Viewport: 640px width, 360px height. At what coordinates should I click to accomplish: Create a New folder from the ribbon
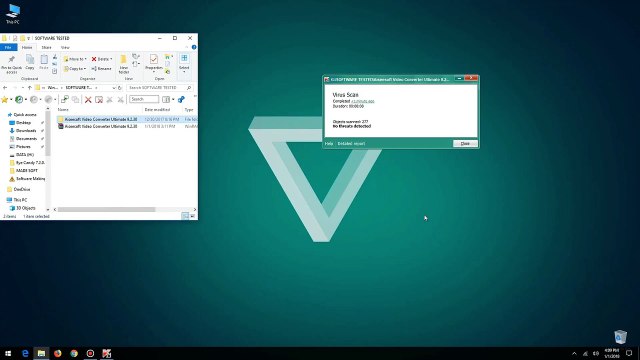124,64
